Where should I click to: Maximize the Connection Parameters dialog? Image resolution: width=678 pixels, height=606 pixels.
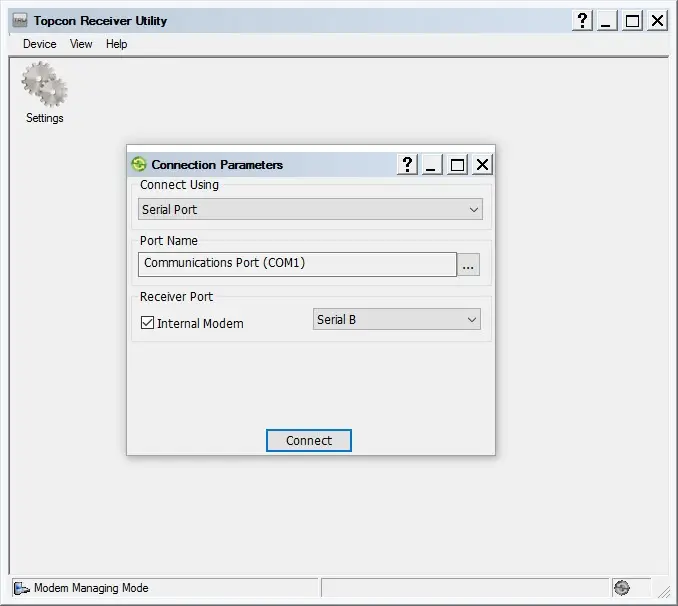point(457,164)
